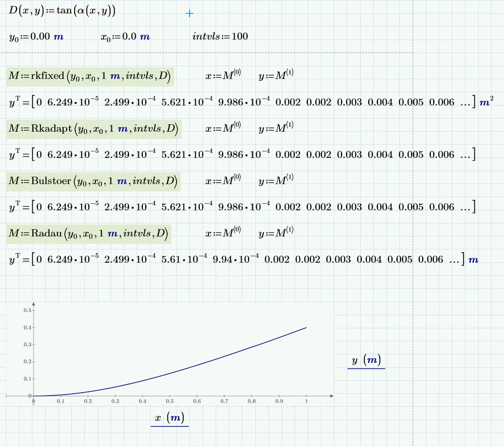
Task: Click the y (m) plot axis expression
Action: [366, 360]
